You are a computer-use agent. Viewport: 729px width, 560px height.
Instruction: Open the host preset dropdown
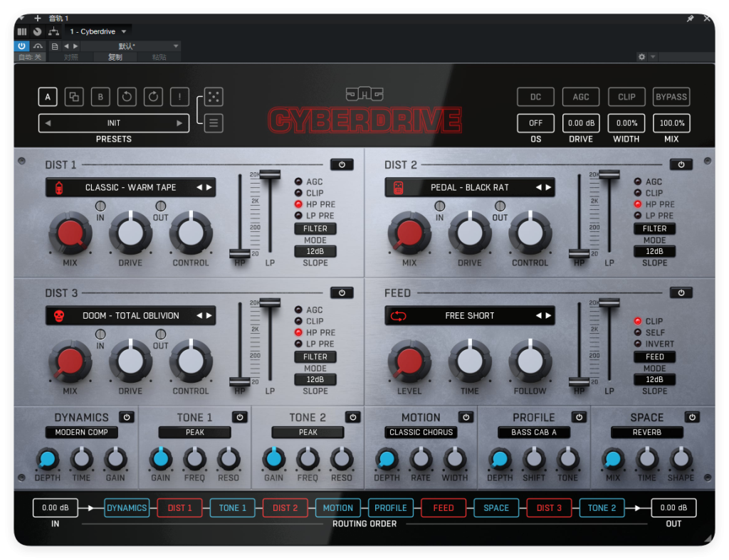[x=130, y=46]
